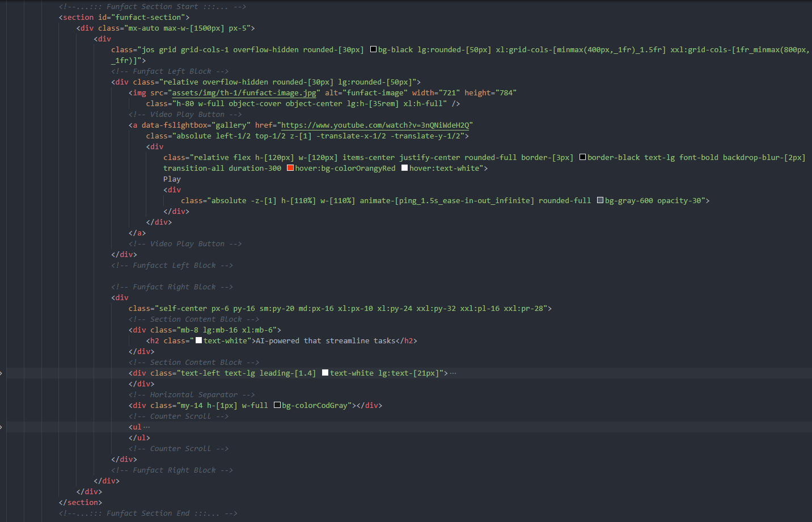The image size is (812, 522).
Task: Click the "Play" text line
Action: 172,179
